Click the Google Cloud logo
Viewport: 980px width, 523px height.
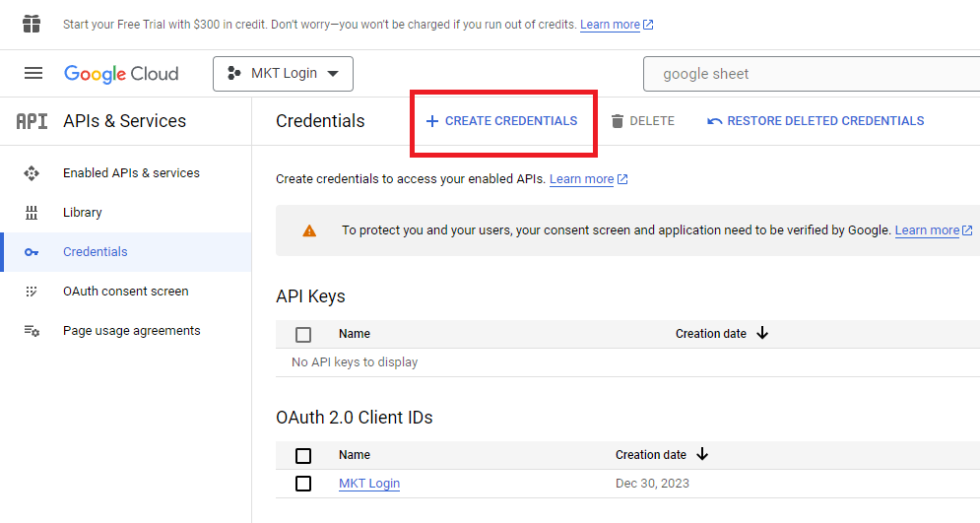121,74
